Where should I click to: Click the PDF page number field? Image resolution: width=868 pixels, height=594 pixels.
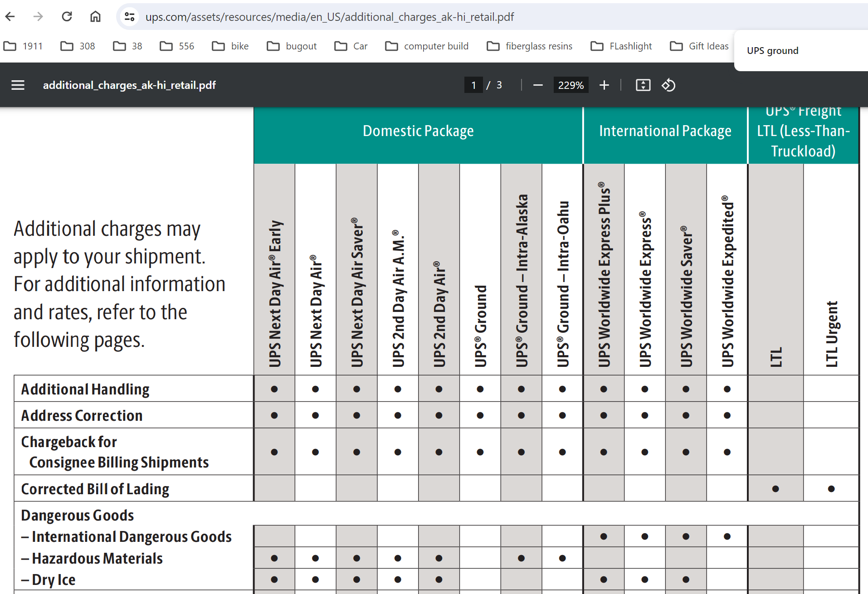tap(473, 85)
